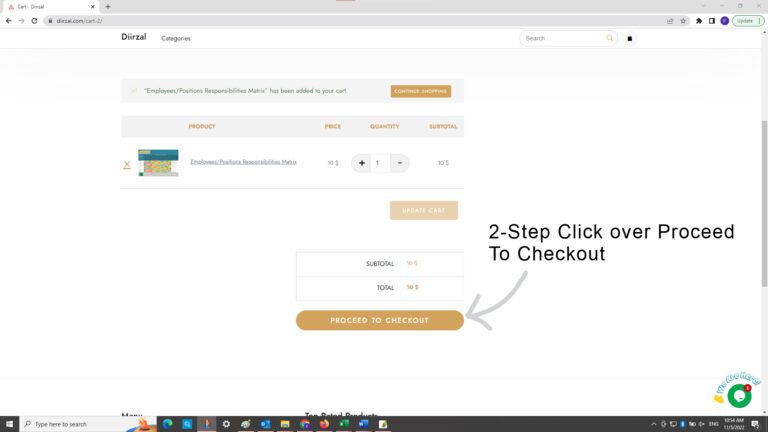Viewport: 768px width, 432px height.
Task: Click the browser Update button
Action: (747, 21)
